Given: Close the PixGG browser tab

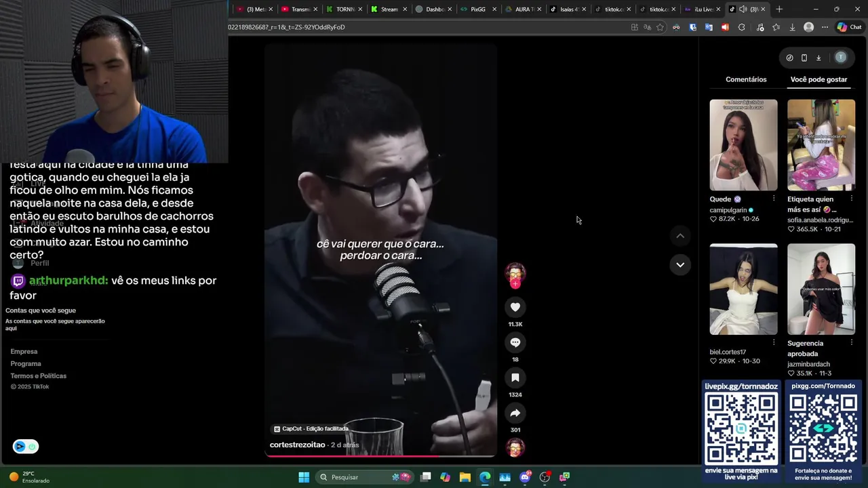Looking at the screenshot, I should click(494, 9).
